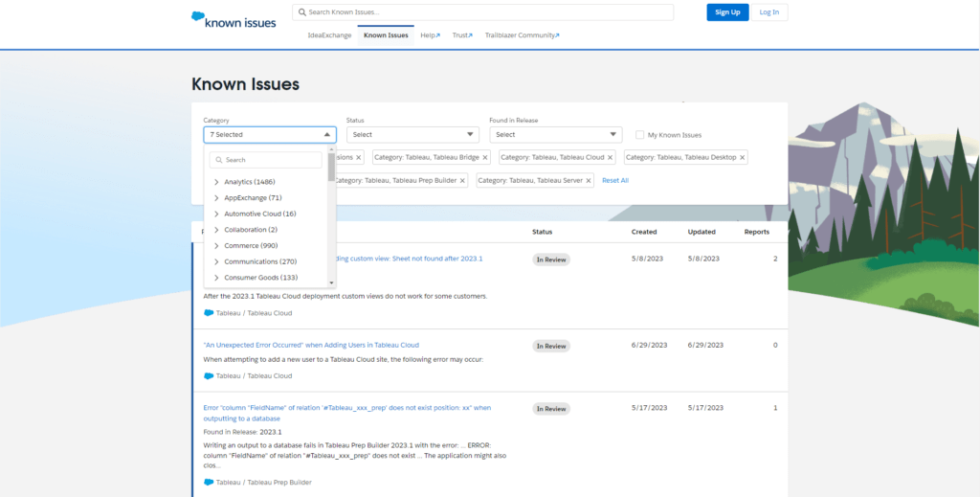Remove the Tableau Server category filter chip

[589, 180]
